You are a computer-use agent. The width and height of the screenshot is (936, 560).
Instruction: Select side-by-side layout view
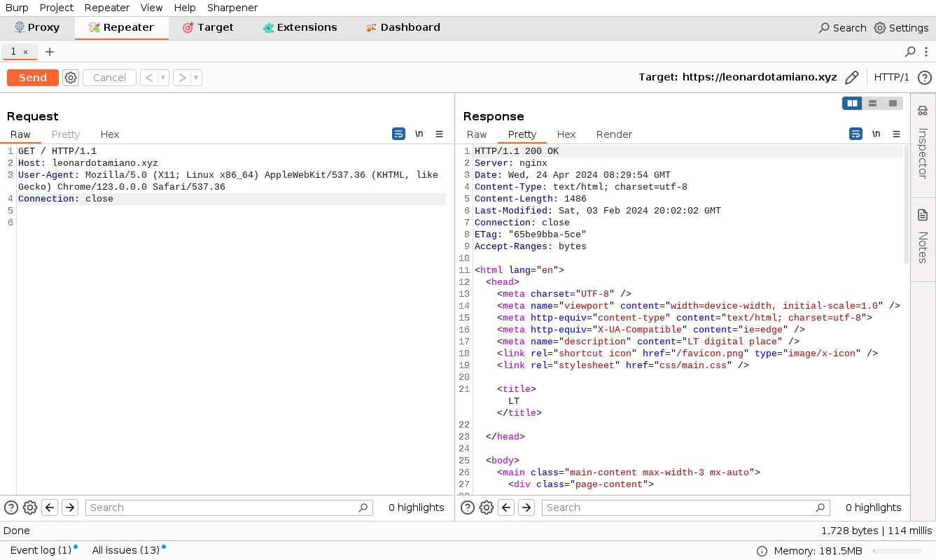pyautogui.click(x=852, y=104)
